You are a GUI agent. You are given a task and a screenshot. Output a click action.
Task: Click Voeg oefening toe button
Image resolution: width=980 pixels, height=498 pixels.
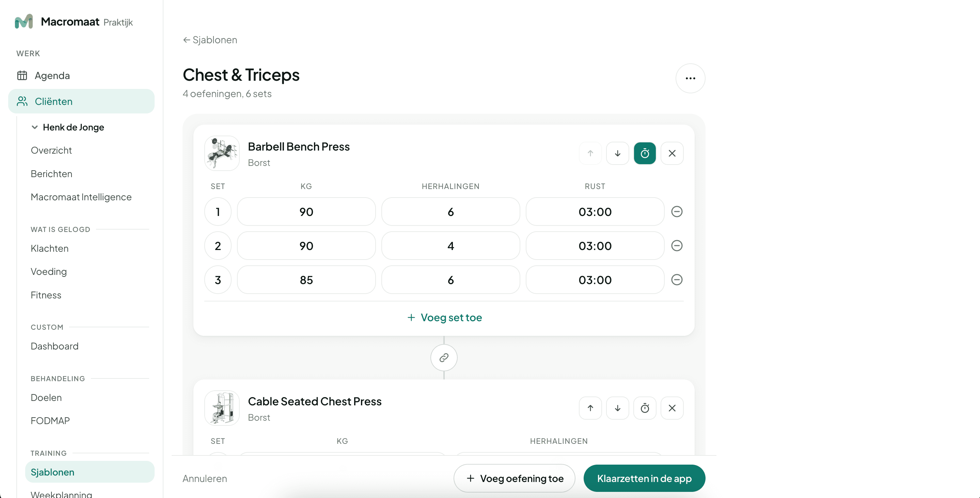tap(514, 479)
